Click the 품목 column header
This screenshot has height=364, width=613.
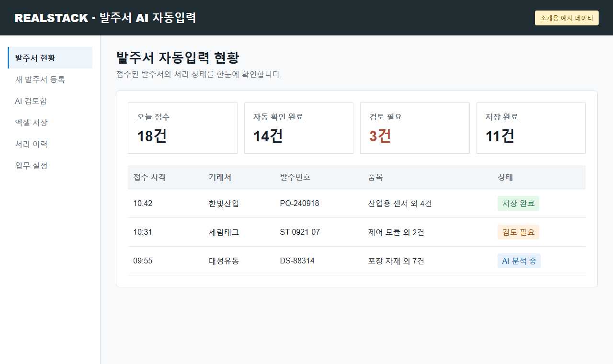point(375,177)
